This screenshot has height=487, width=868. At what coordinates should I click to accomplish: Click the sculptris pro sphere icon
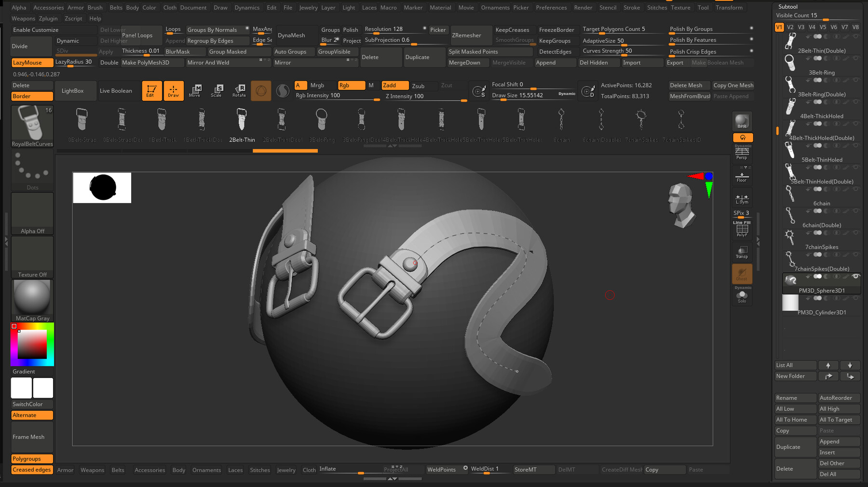tap(283, 91)
